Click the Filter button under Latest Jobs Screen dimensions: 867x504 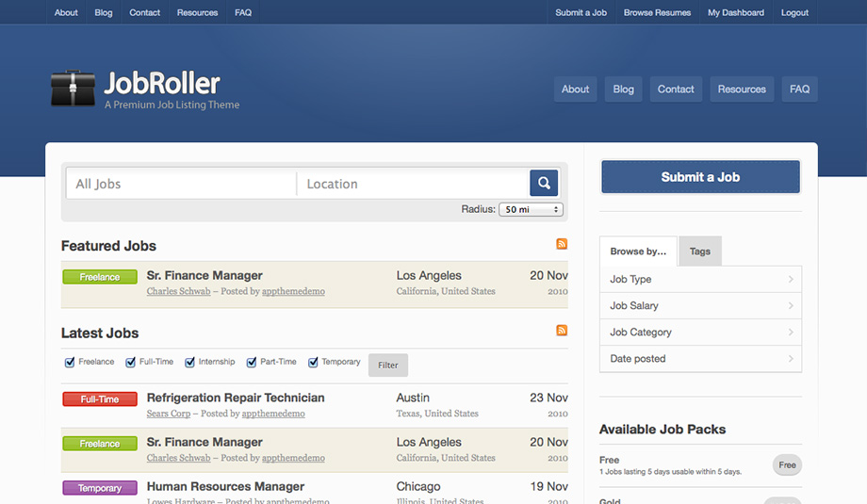coord(388,366)
